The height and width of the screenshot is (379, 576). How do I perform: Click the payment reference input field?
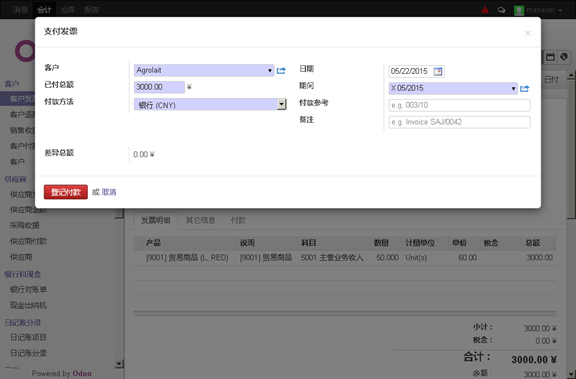pos(459,105)
